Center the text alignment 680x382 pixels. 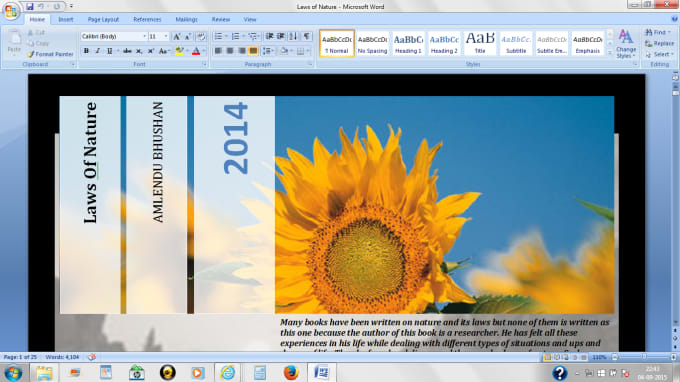[x=230, y=51]
